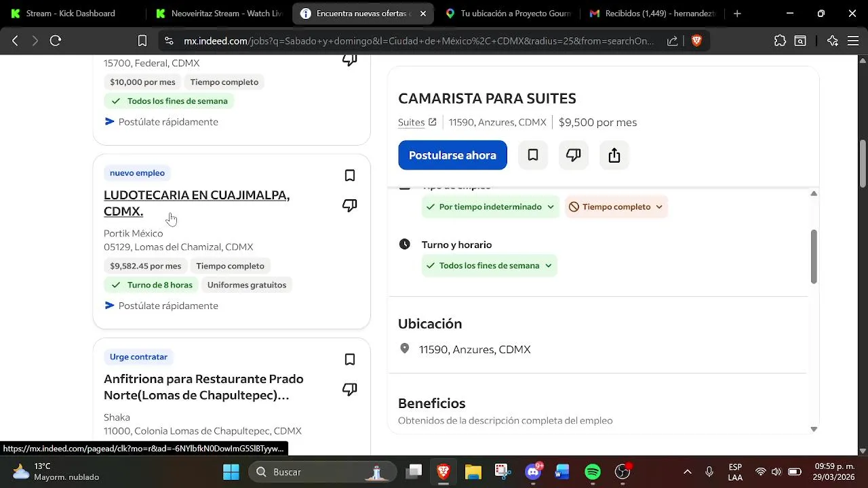Click microphone icon in system tray
The width and height of the screenshot is (868, 488).
pyautogui.click(x=709, y=472)
